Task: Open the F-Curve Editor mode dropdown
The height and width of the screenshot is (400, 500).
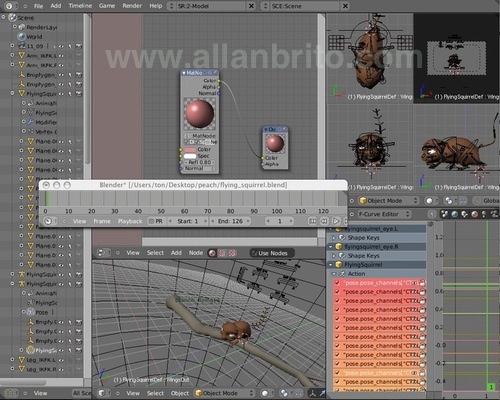Action: 384,214
